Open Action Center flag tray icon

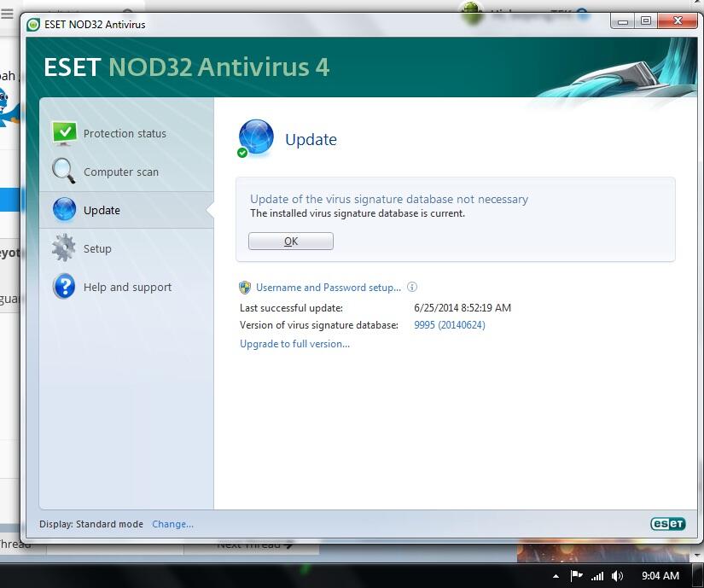point(576,575)
